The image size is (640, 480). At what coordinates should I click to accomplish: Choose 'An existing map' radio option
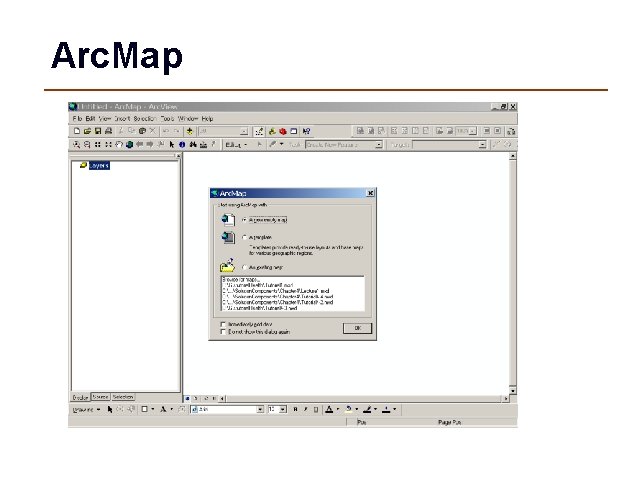click(x=244, y=267)
